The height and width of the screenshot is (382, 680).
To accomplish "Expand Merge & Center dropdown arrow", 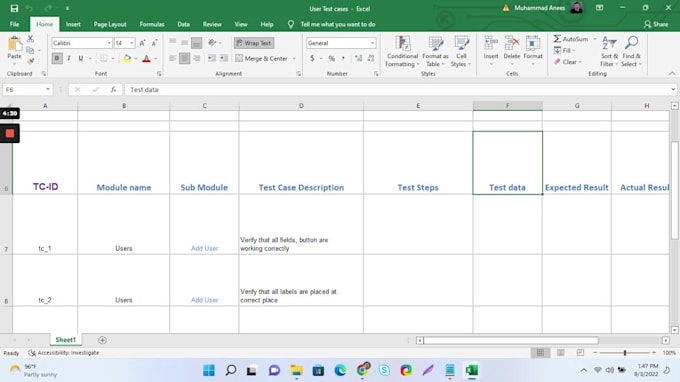I will (294, 58).
